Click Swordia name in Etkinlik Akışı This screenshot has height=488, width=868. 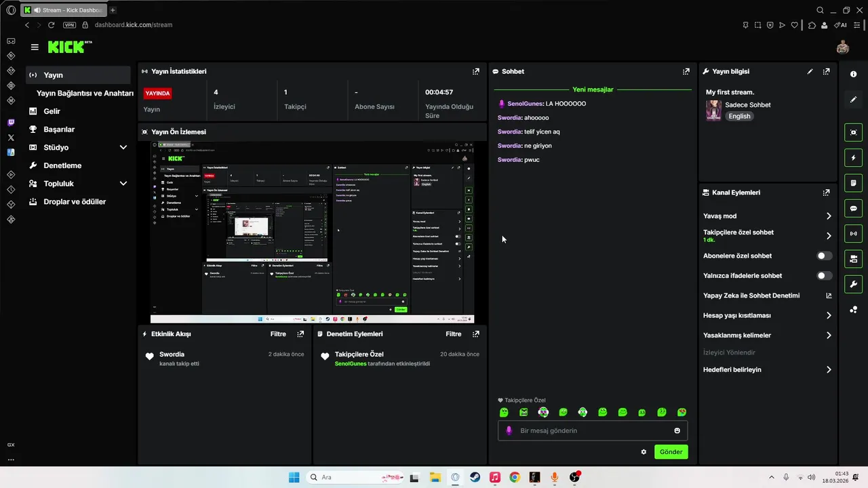tap(172, 354)
